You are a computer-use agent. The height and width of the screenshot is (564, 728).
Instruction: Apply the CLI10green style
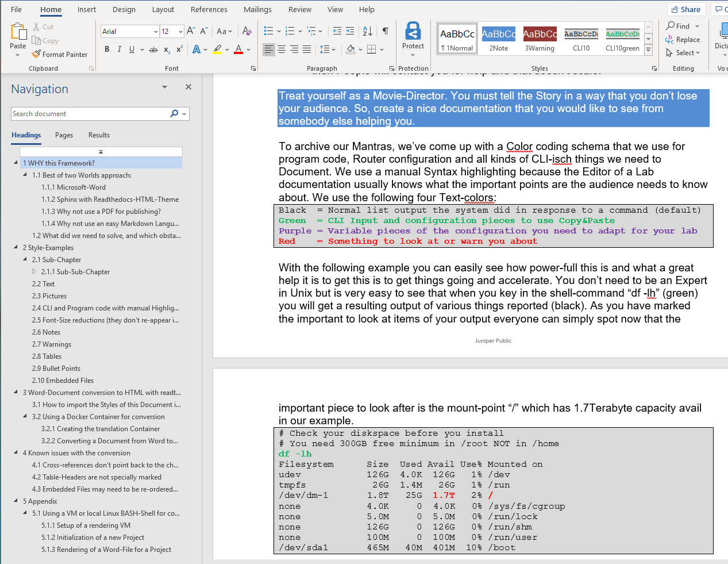pyautogui.click(x=622, y=39)
